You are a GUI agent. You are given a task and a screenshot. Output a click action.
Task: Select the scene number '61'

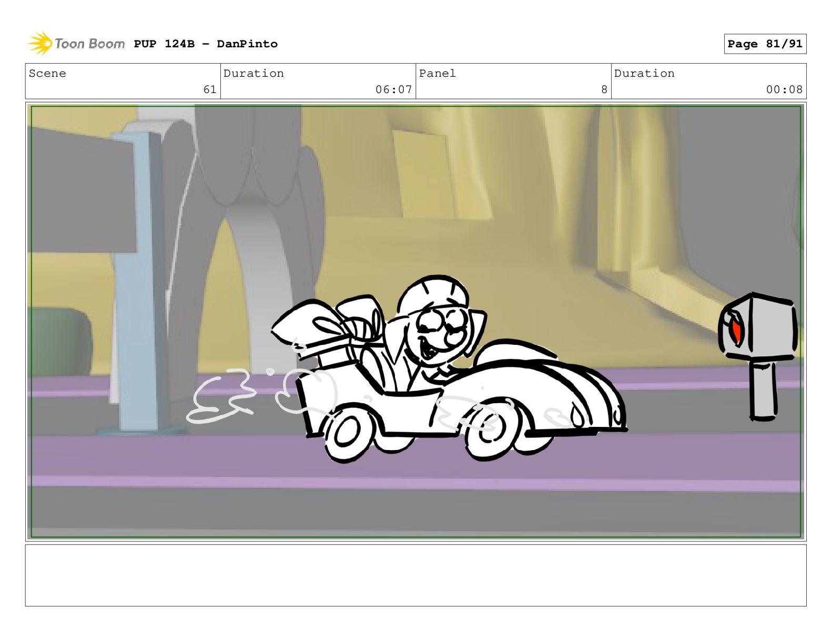(210, 89)
